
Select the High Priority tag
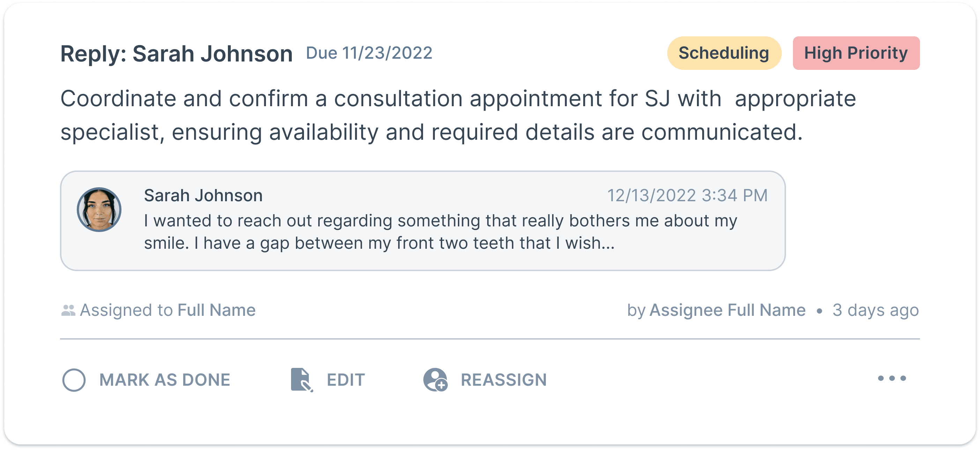point(856,53)
